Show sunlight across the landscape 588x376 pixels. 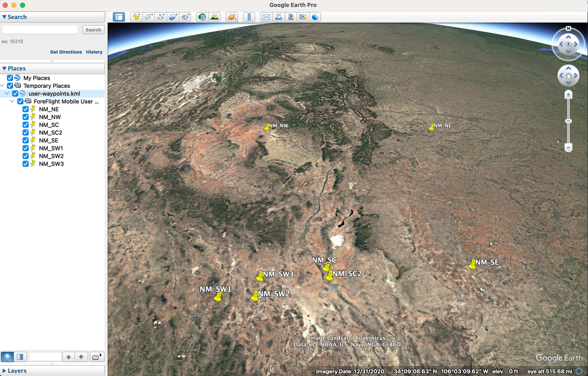pyautogui.click(x=215, y=17)
